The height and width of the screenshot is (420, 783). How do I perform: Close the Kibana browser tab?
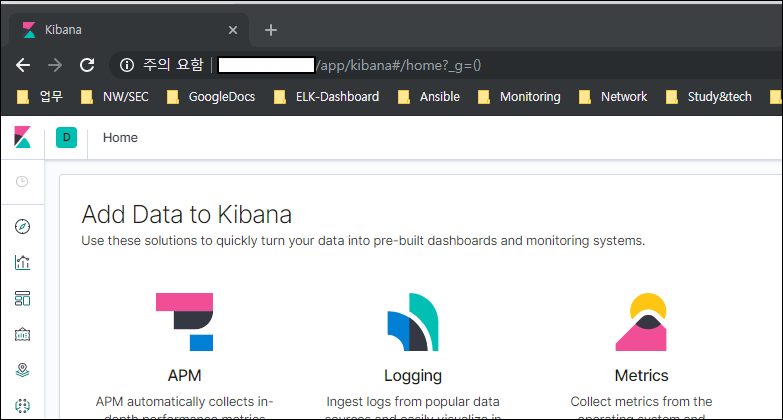coord(233,30)
